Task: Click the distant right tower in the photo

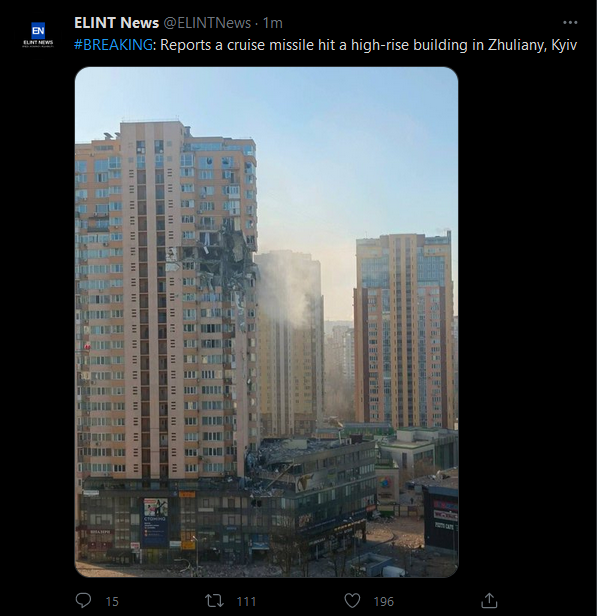Action: click(x=404, y=330)
